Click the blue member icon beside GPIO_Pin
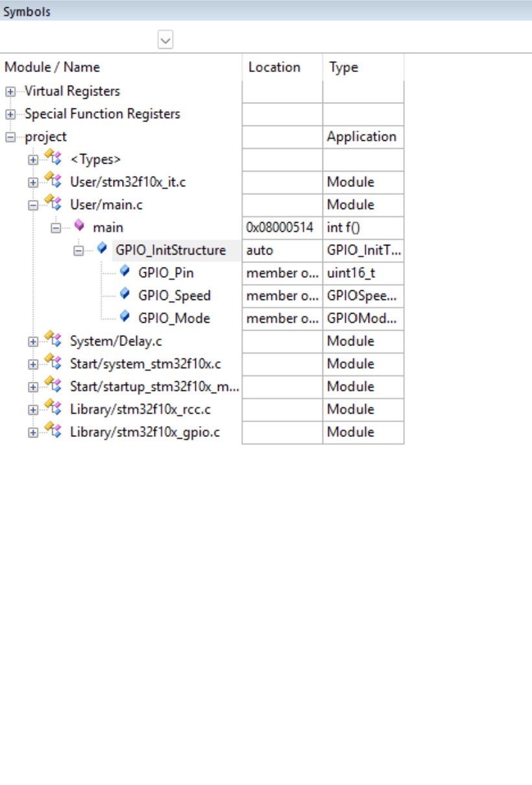 (125, 272)
